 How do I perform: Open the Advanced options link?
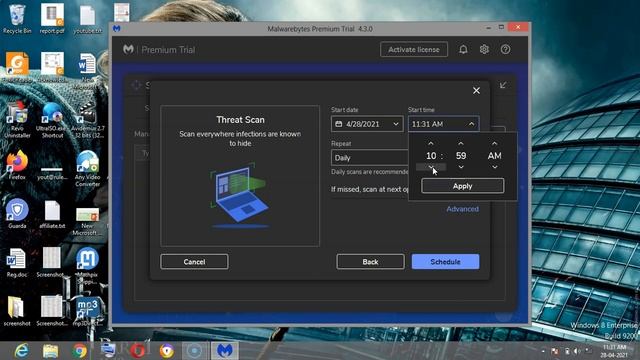coord(462,209)
